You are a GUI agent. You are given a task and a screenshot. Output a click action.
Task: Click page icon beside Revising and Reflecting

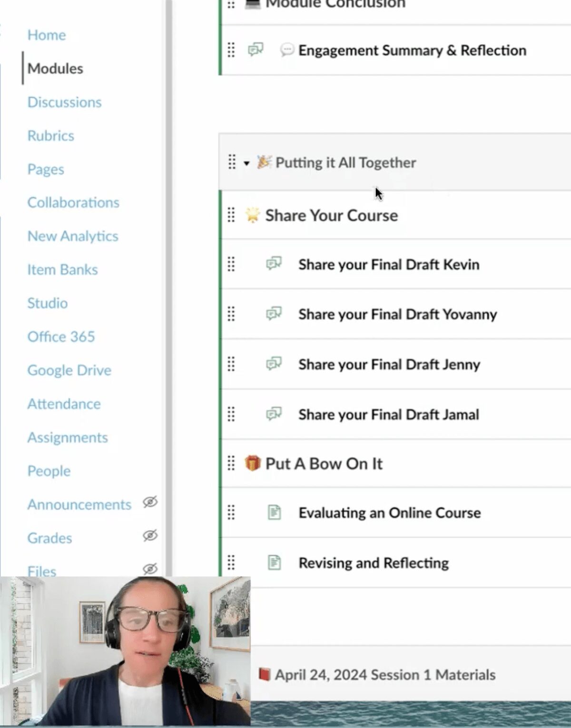tap(274, 562)
